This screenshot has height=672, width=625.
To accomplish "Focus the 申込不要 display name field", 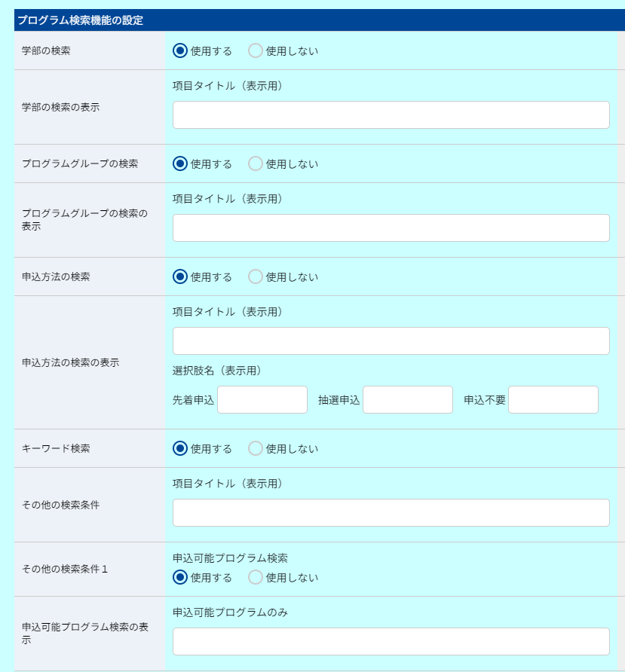I will pyautogui.click(x=553, y=400).
